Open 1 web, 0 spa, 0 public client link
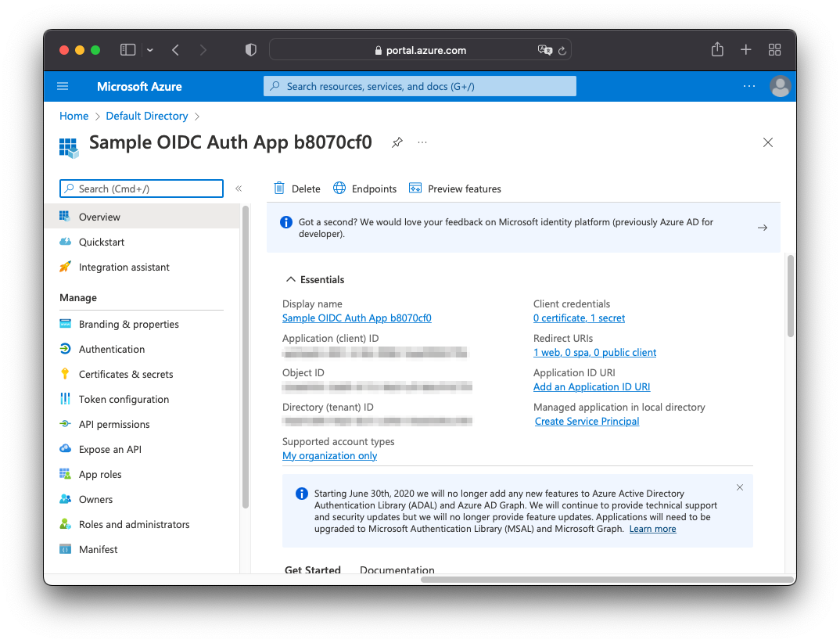Image resolution: width=840 pixels, height=643 pixels. 594,352
